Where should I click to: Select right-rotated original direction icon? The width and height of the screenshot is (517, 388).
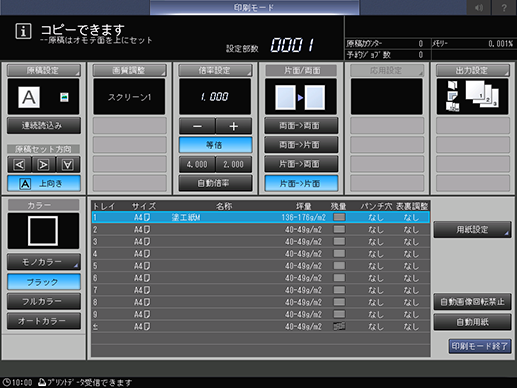[x=44, y=165]
